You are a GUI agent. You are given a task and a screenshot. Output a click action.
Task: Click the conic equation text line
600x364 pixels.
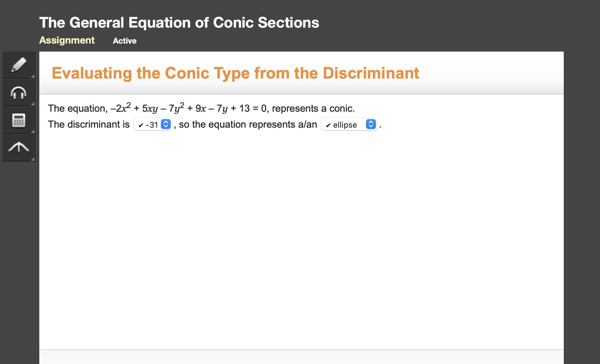point(201,108)
